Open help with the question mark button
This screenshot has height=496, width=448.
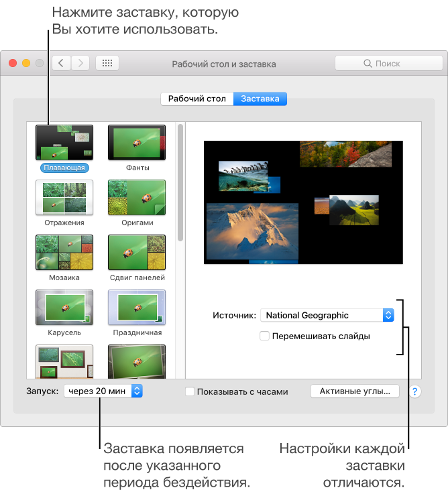coord(414,391)
